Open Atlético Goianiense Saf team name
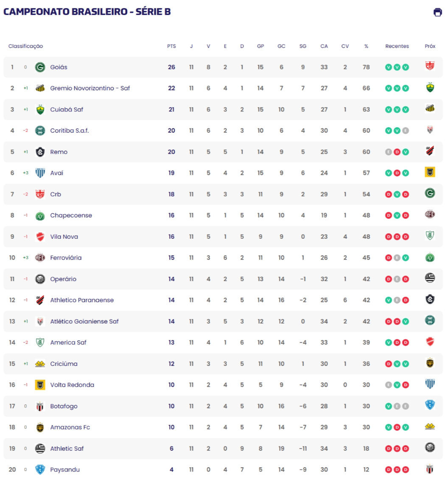 click(84, 321)
